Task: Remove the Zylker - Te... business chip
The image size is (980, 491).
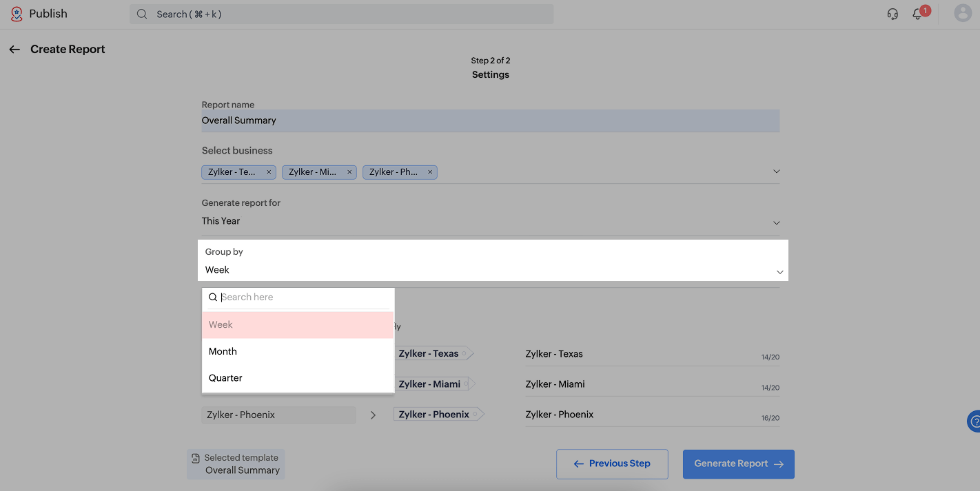Action: point(269,172)
